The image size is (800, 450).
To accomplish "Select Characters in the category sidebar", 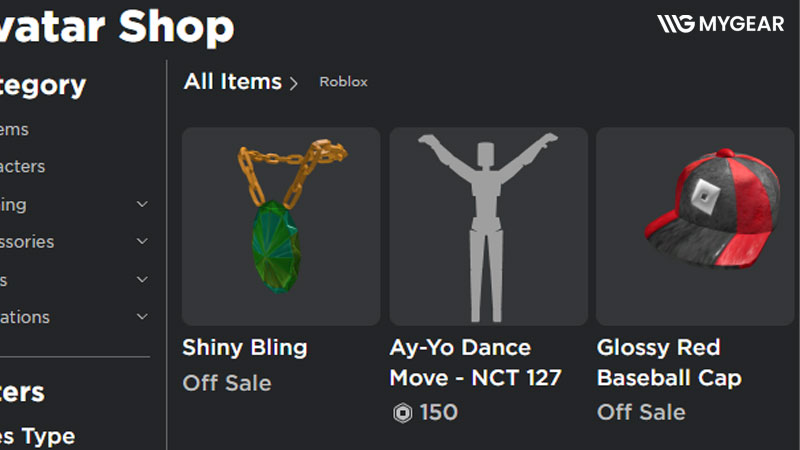I will click(x=22, y=167).
